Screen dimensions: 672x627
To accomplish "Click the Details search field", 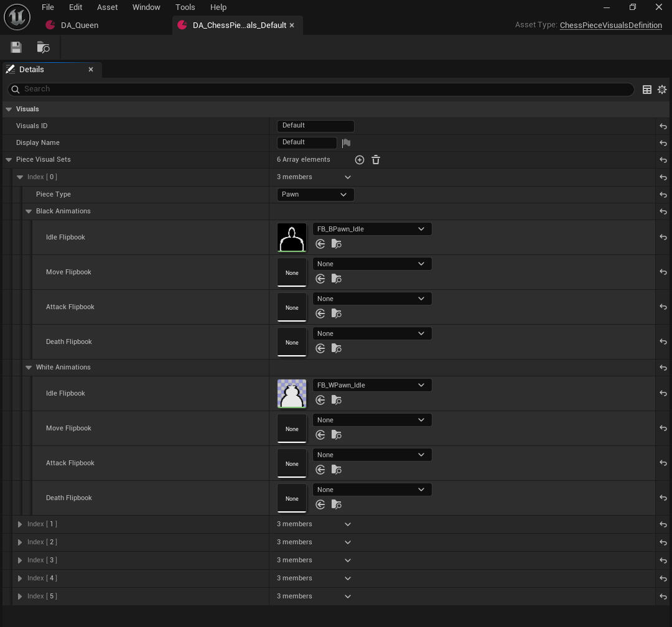I will click(x=320, y=89).
